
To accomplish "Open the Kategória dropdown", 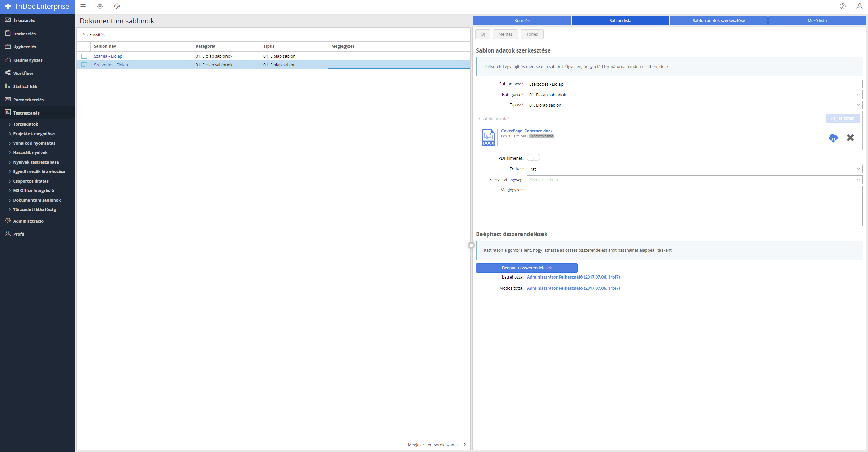I will click(694, 95).
